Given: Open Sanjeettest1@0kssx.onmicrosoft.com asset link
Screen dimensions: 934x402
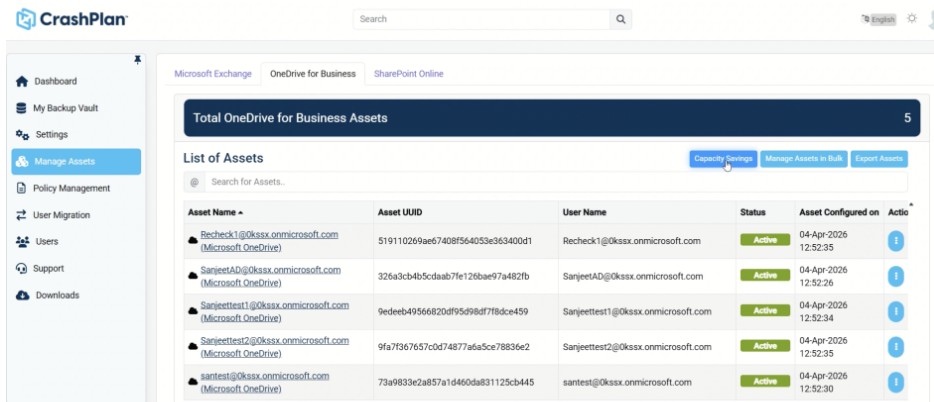Looking at the screenshot, I should coord(275,311).
